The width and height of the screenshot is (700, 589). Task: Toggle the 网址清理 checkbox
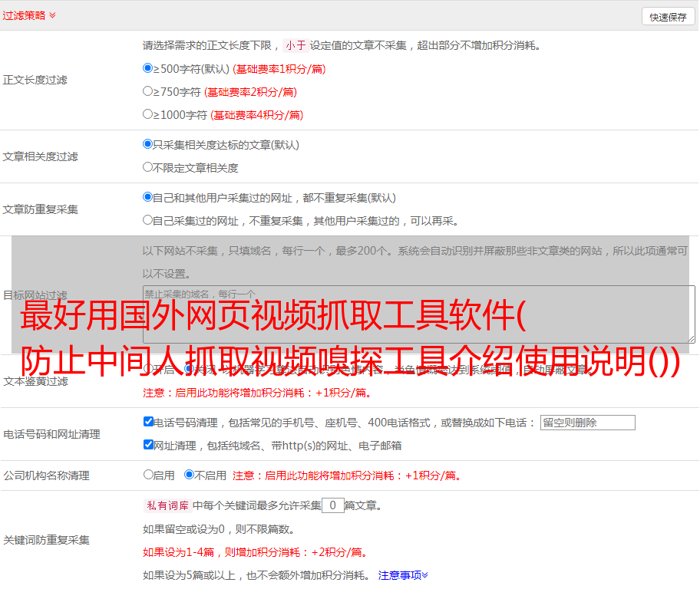tap(148, 444)
